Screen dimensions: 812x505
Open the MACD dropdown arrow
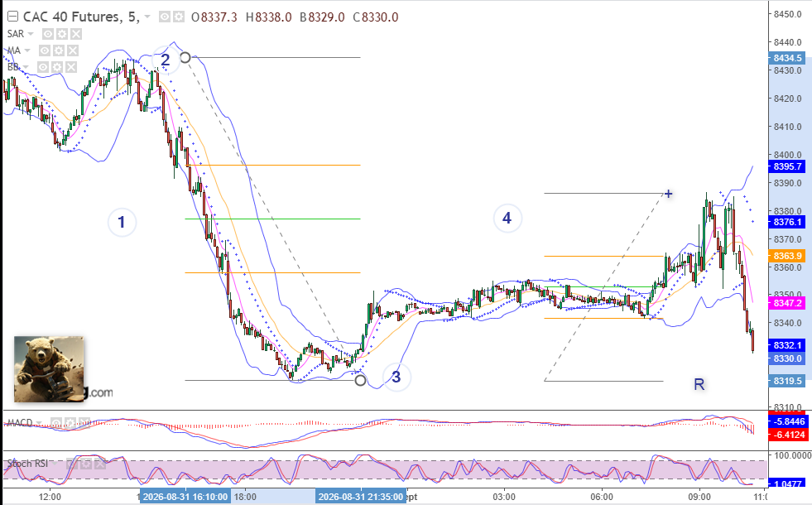click(40, 423)
